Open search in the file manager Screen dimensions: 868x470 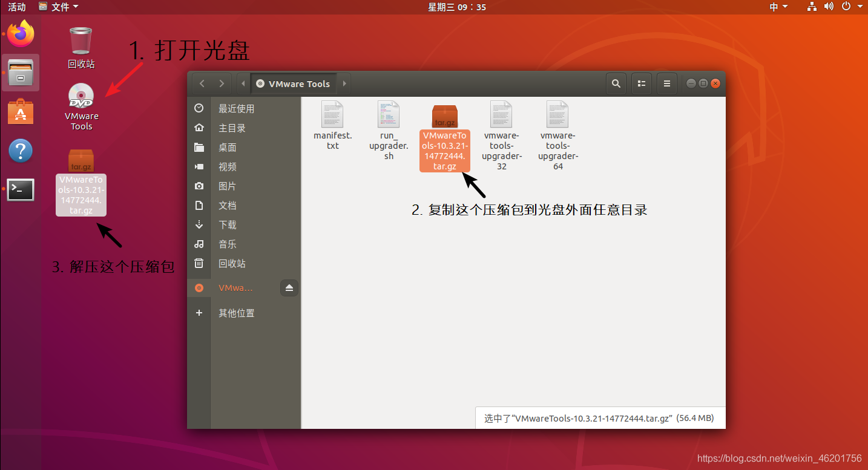(x=616, y=83)
